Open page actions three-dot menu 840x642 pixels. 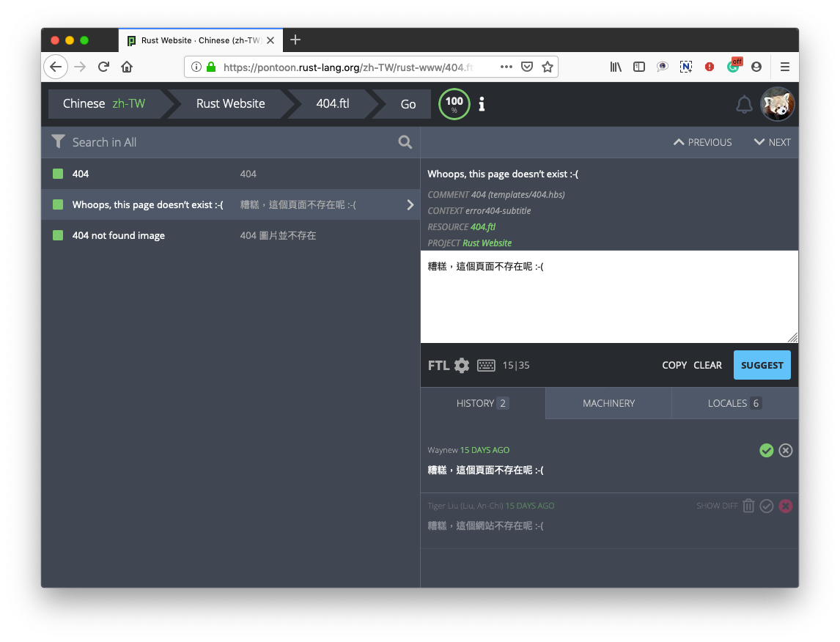click(506, 67)
